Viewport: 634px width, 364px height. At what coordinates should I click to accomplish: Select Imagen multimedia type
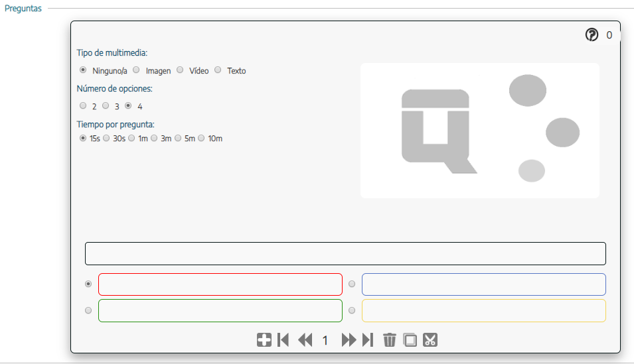point(136,70)
